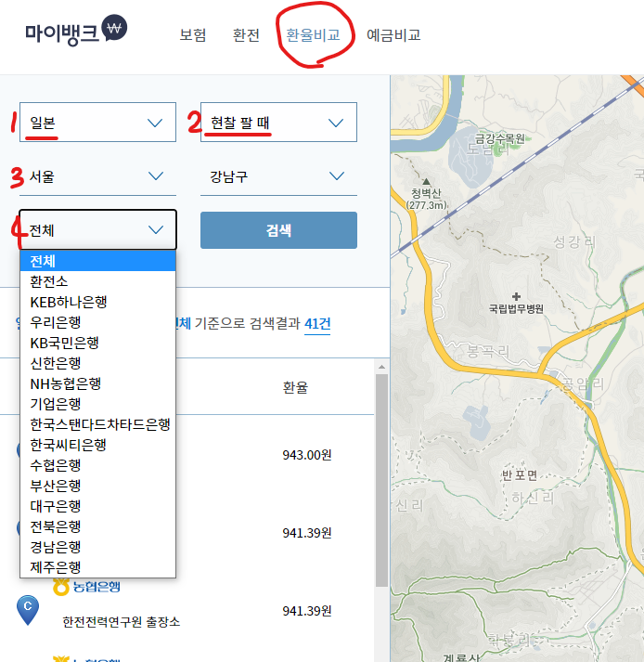Choose 신한은행 from the list
Screen dimensions: 644x662
tap(98, 363)
